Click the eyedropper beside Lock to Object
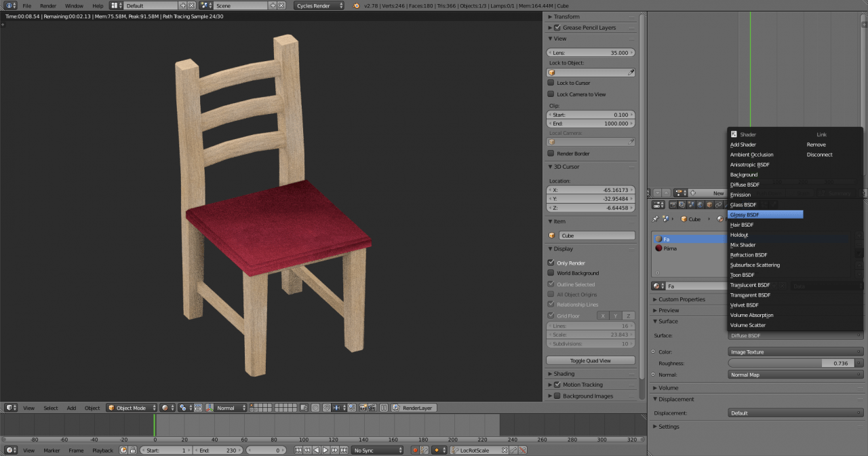 (631, 73)
